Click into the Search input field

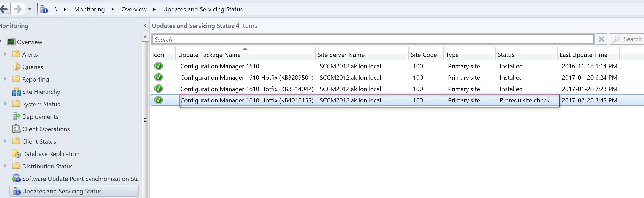(x=373, y=39)
